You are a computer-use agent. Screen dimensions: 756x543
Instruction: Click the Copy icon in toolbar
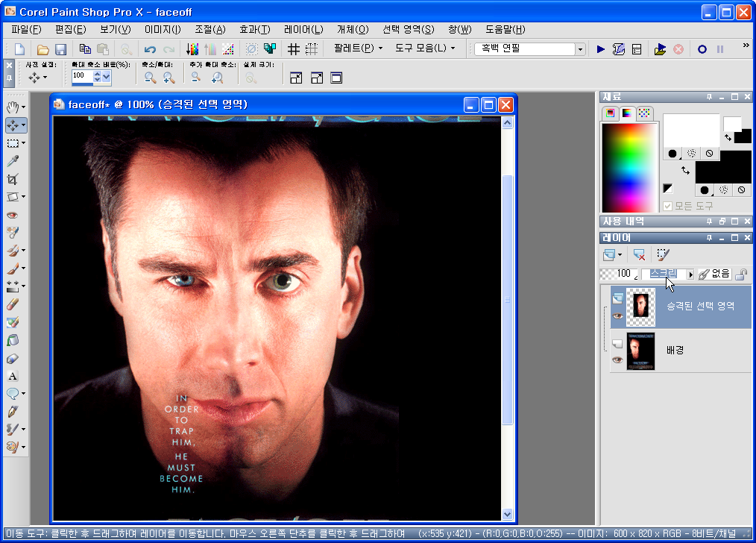[x=85, y=49]
